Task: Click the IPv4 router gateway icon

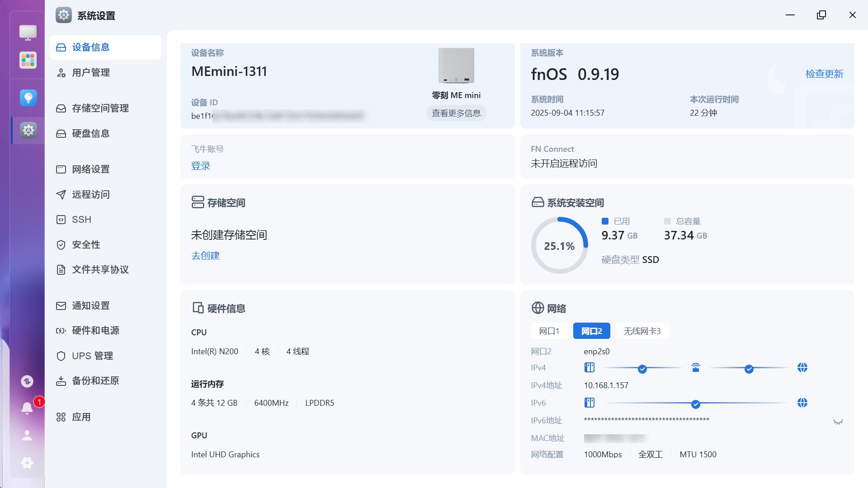Action: coord(695,368)
